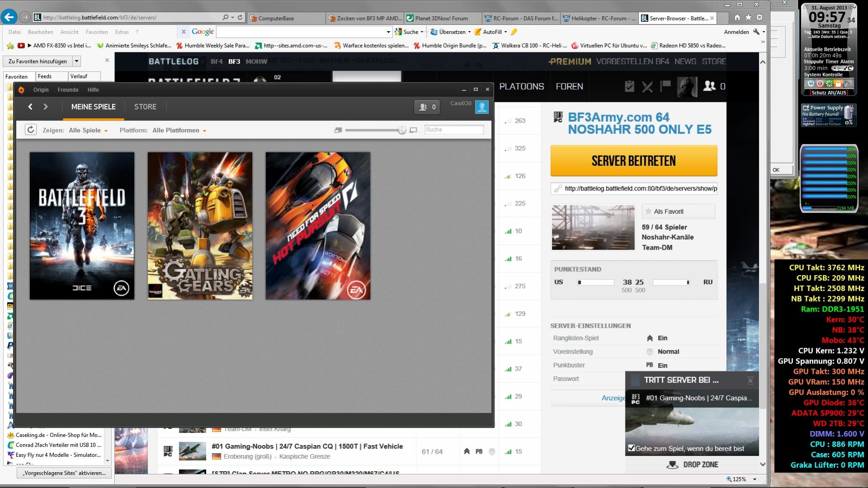
Task: Refresh the Origin game library
Action: click(x=30, y=130)
